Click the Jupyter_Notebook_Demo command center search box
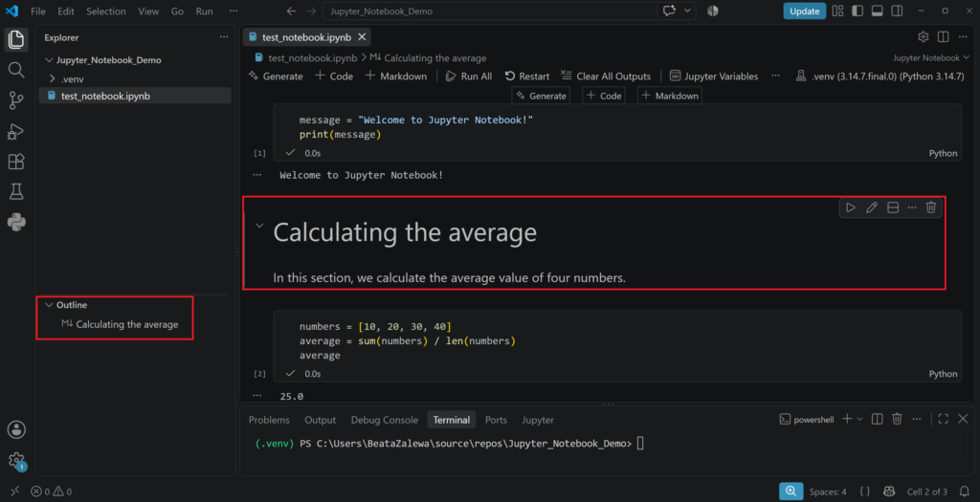This screenshot has width=980, height=502. pyautogui.click(x=489, y=11)
